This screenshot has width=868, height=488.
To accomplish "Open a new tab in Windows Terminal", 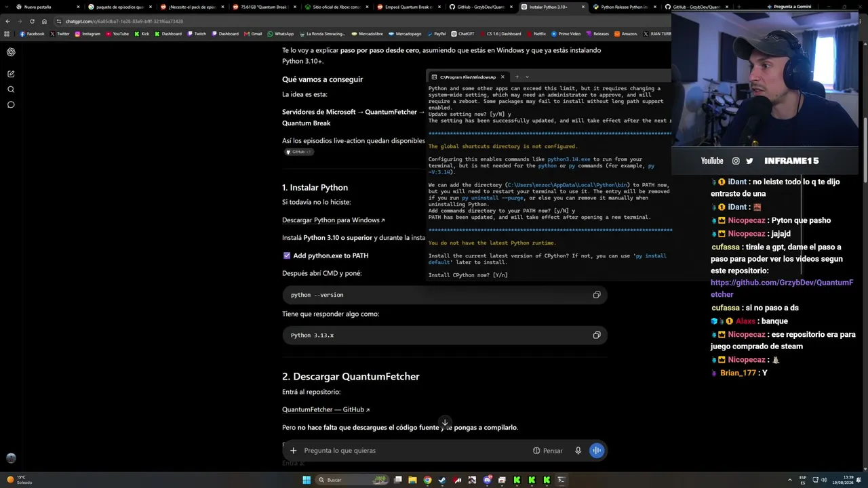I will click(517, 77).
